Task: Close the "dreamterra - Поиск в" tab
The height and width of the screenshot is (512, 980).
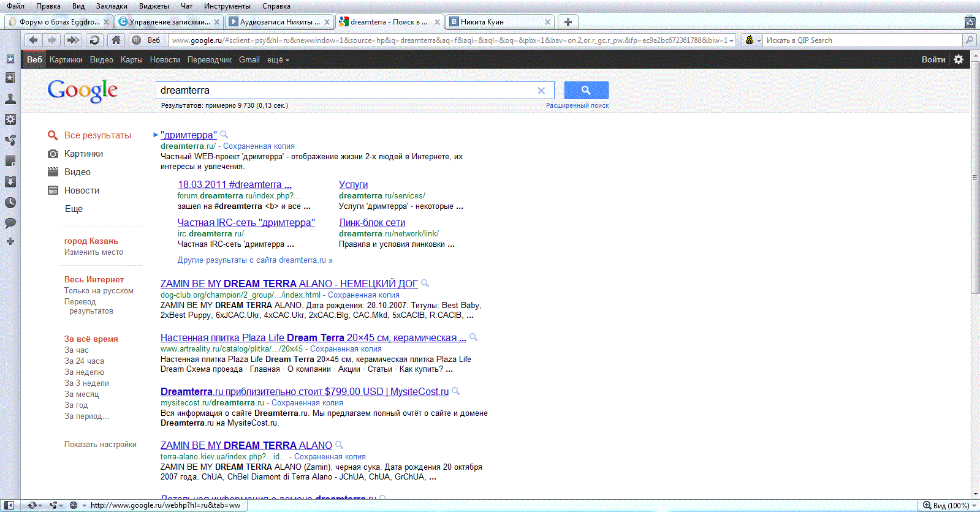Action: coord(437,22)
